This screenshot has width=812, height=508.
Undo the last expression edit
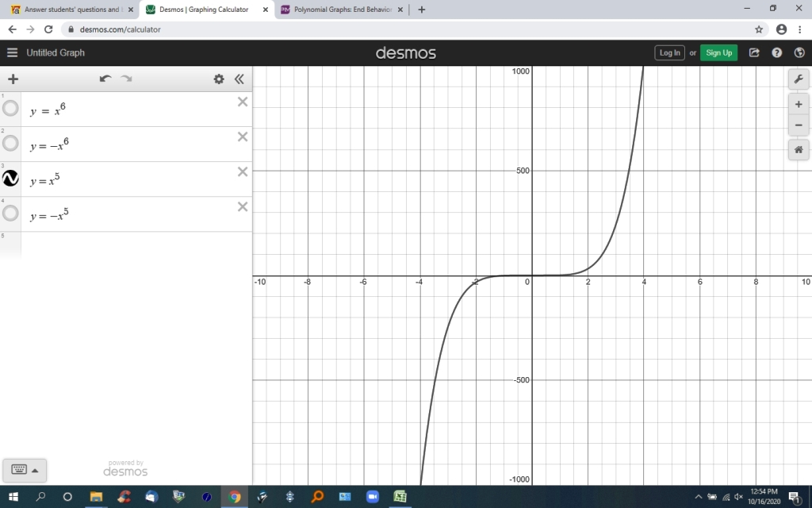coord(105,79)
